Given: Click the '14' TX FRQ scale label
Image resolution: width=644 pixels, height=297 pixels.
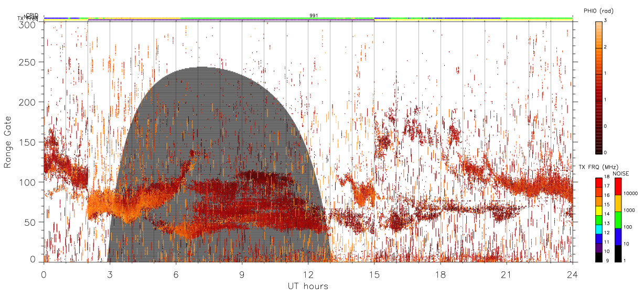Looking at the screenshot, I should pyautogui.click(x=607, y=214).
